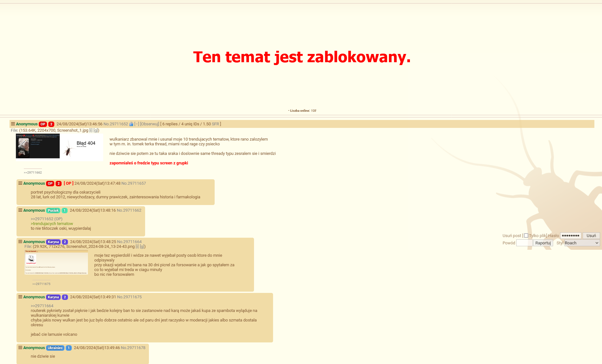The height and width of the screenshot is (364, 602).
Task: Open post menu icon for post 29711662
Action: 20,210
